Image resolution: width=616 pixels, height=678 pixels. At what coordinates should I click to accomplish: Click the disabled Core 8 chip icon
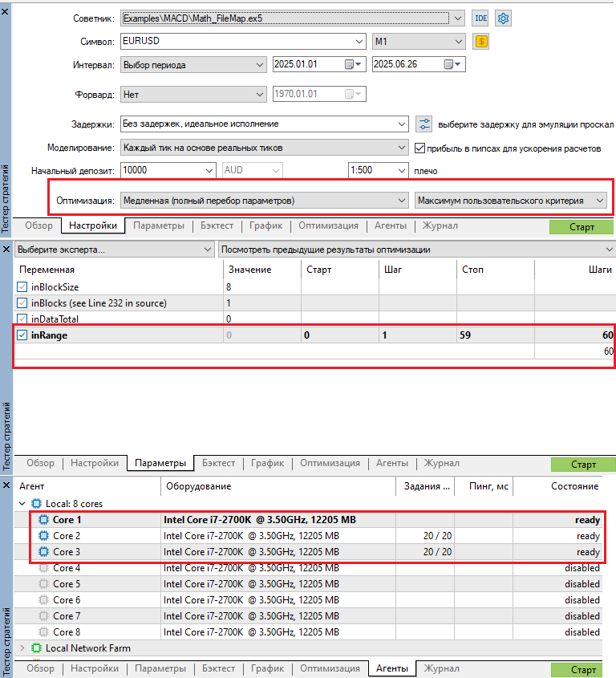43,631
